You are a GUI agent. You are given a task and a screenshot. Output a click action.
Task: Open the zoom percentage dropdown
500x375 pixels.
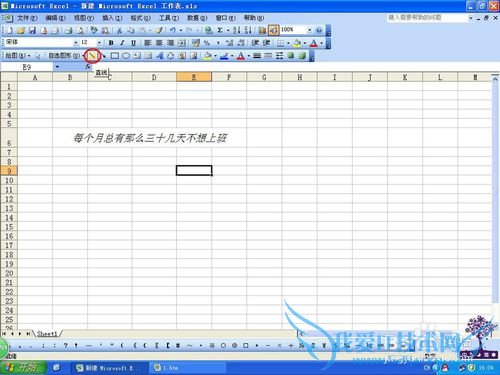click(310, 30)
